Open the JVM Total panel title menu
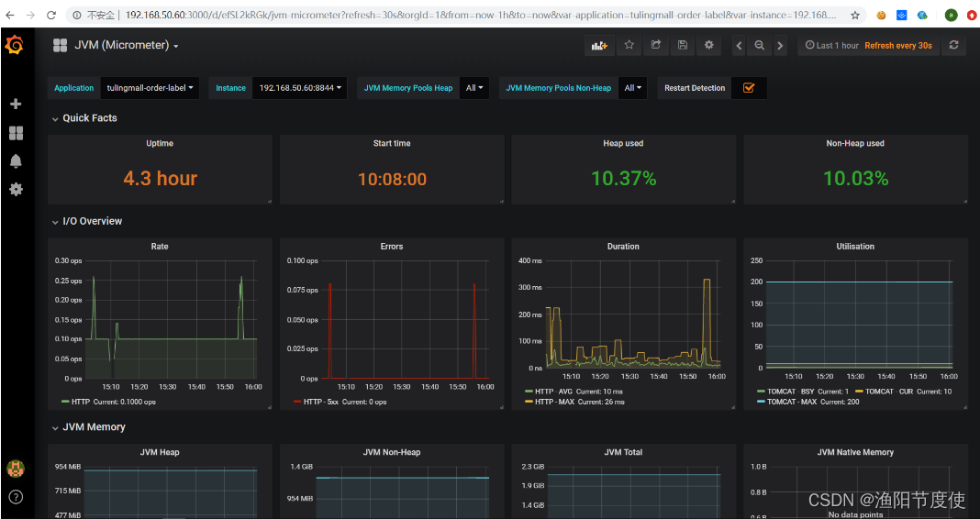This screenshot has height=519, width=980. pos(623,452)
